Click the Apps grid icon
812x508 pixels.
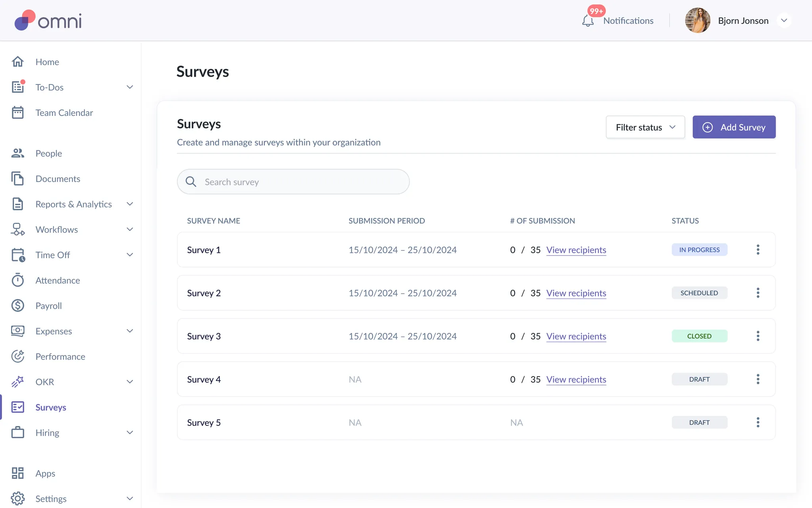click(x=18, y=473)
